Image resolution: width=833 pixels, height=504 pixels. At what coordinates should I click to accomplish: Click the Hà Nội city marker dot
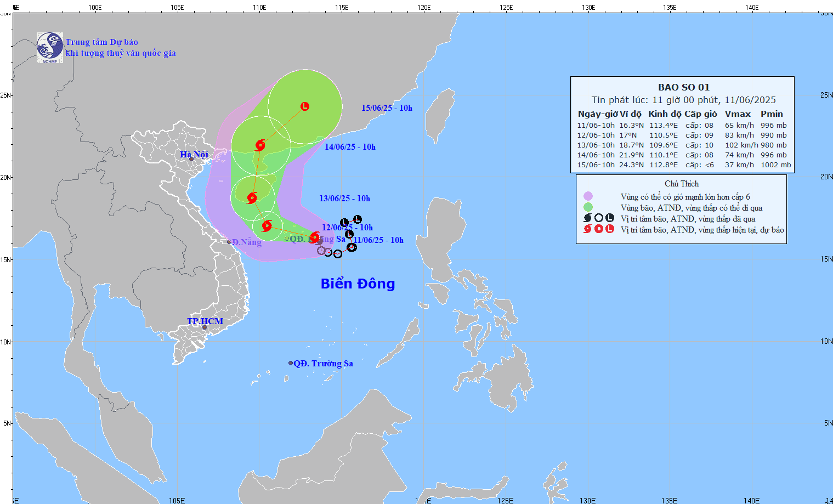point(191,159)
